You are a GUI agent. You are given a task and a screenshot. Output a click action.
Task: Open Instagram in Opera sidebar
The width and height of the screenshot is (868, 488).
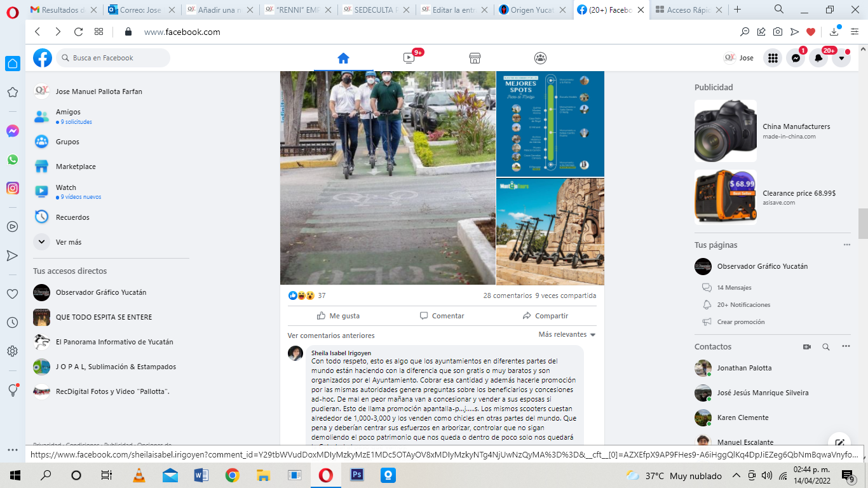(x=13, y=188)
